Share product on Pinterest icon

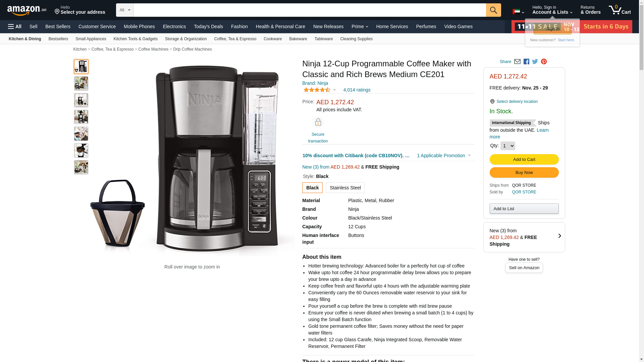point(544,62)
